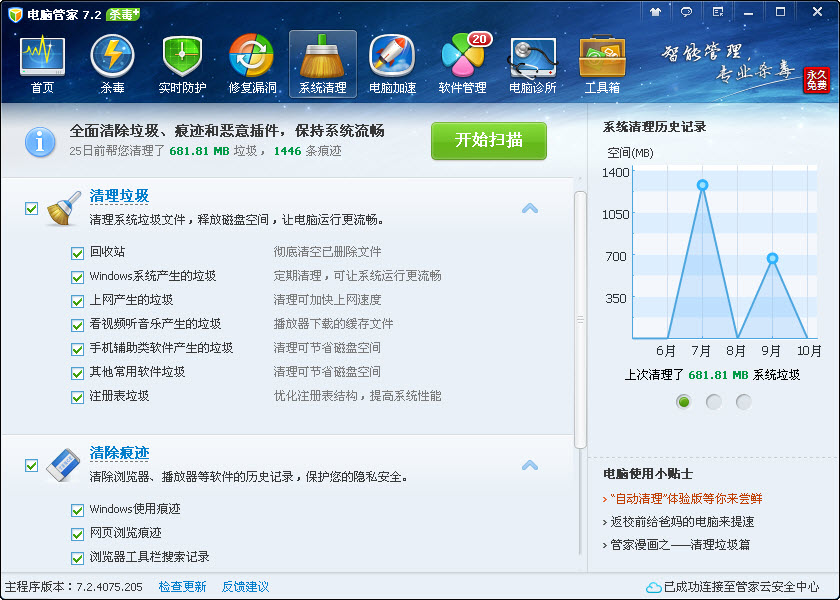The height and width of the screenshot is (600, 840).
Task: Select the third history page dot
Action: 744,401
